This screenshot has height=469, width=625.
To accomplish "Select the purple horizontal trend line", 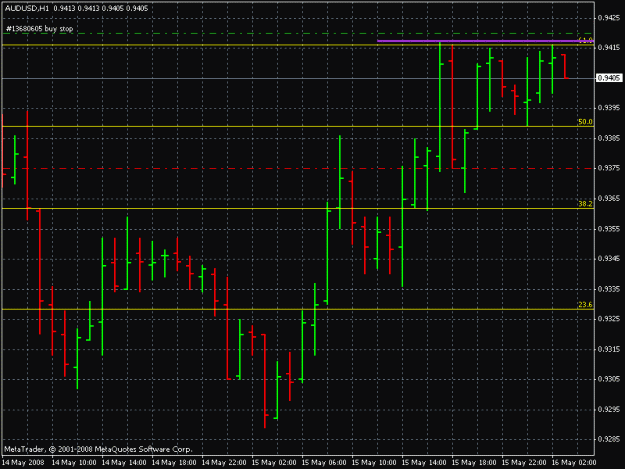I will [485, 41].
